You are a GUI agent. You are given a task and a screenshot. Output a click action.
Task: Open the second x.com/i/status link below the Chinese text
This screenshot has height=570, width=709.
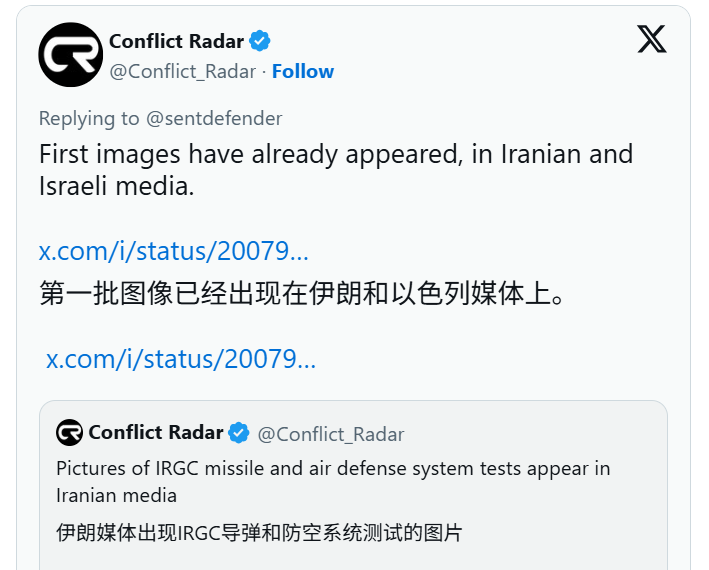pyautogui.click(x=181, y=359)
